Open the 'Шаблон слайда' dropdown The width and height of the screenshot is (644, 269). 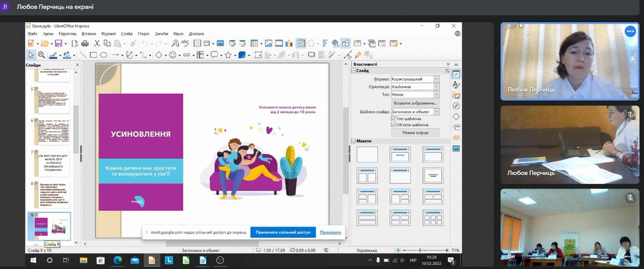pos(436,112)
